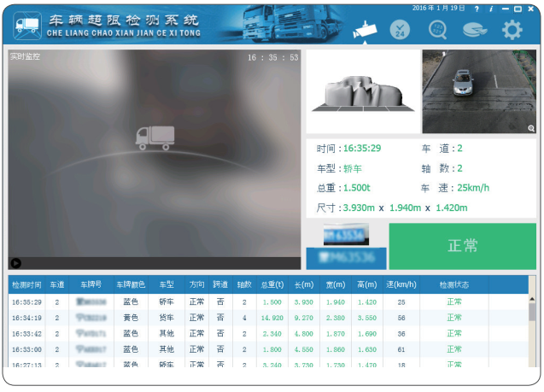Click the table's vertical scrollbar thumb
This screenshot has width=544, height=392.
pyautogui.click(x=533, y=312)
